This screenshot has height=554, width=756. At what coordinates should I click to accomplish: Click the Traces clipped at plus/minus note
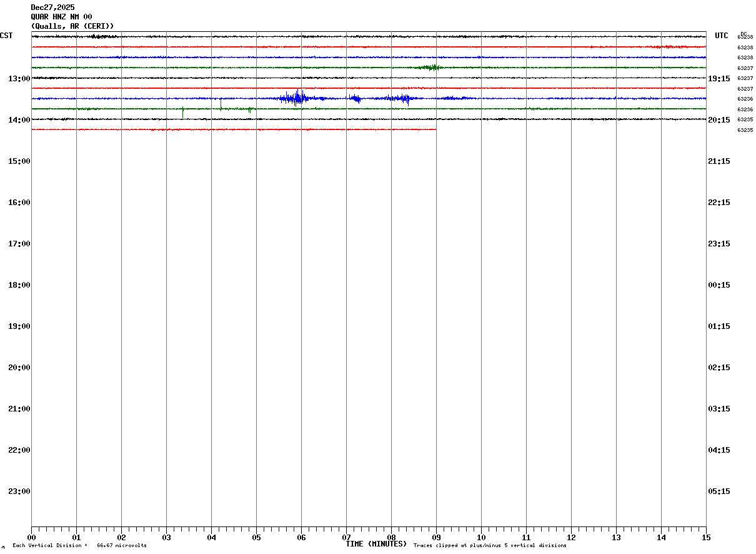490,546
